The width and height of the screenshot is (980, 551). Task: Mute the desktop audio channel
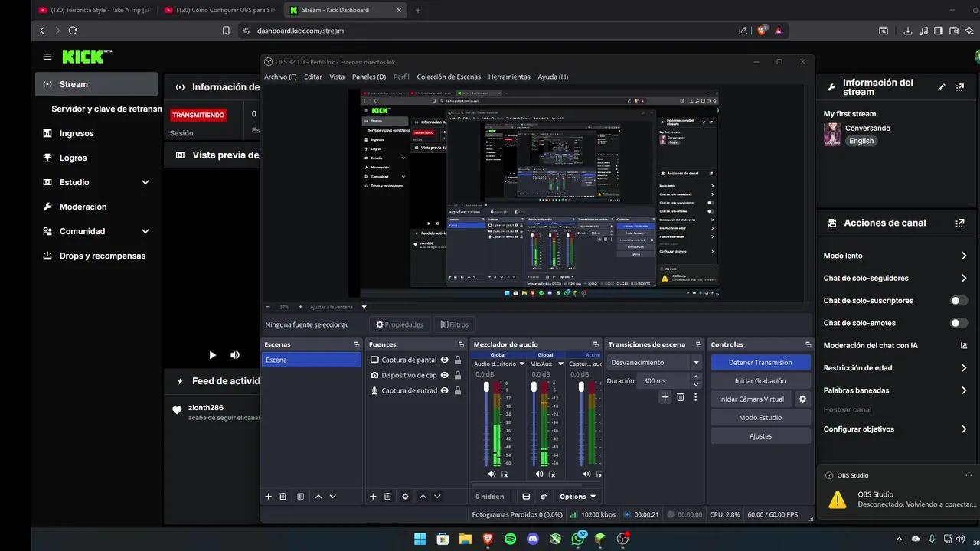point(492,474)
